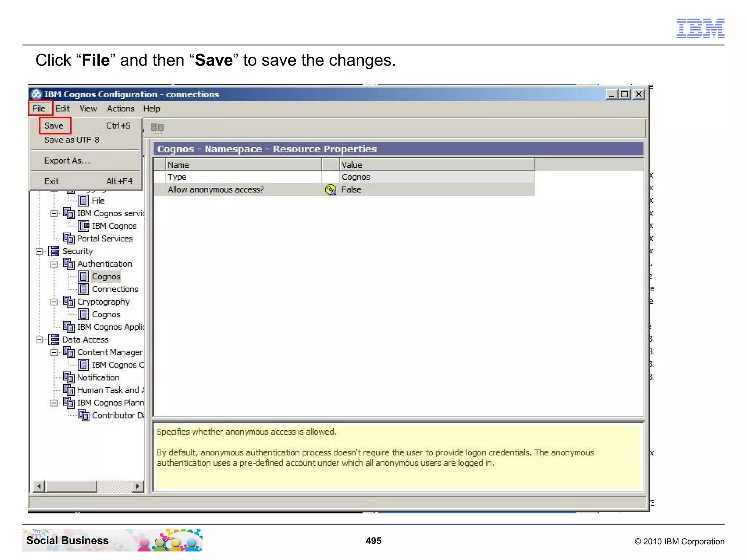
Task: Click the greyed toolbar icon beside menu
Action: point(157,127)
